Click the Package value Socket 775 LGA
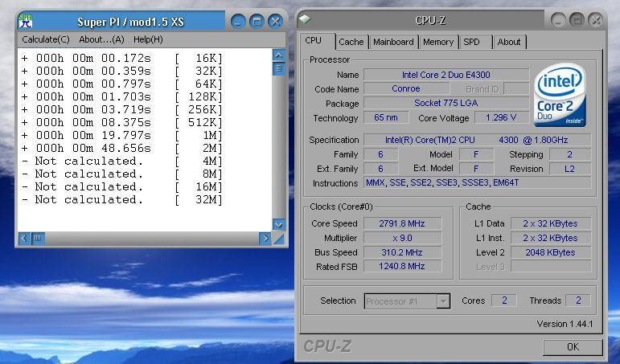Image resolution: width=620 pixels, height=364 pixels. pos(446,103)
